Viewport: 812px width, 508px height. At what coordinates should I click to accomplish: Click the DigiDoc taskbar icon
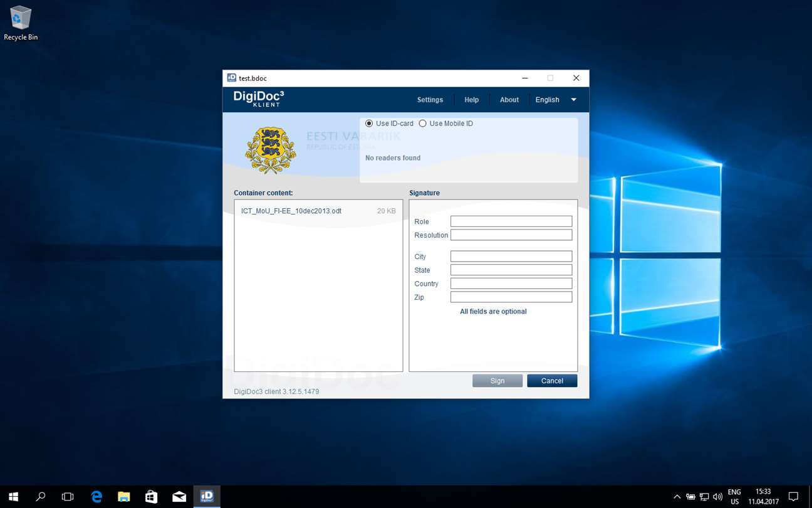point(207,497)
